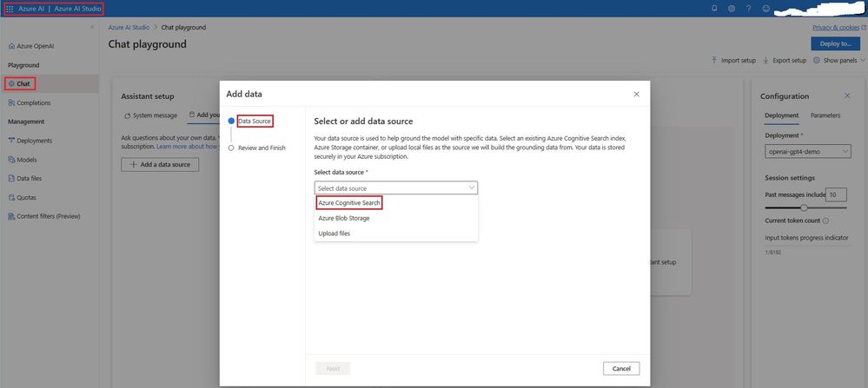Open Deployments in the sidebar
Screen dimensions: 868x388
coord(30,141)
